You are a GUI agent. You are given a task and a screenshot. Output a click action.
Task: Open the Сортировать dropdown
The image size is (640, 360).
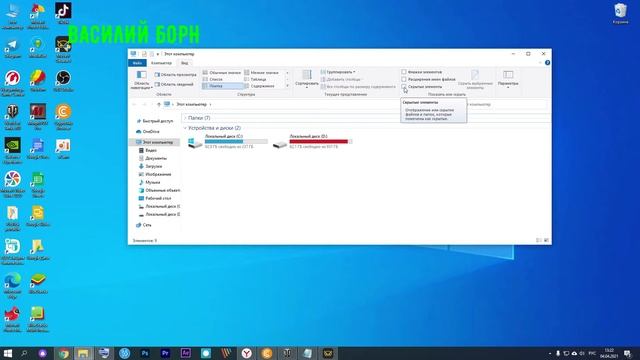tap(307, 79)
